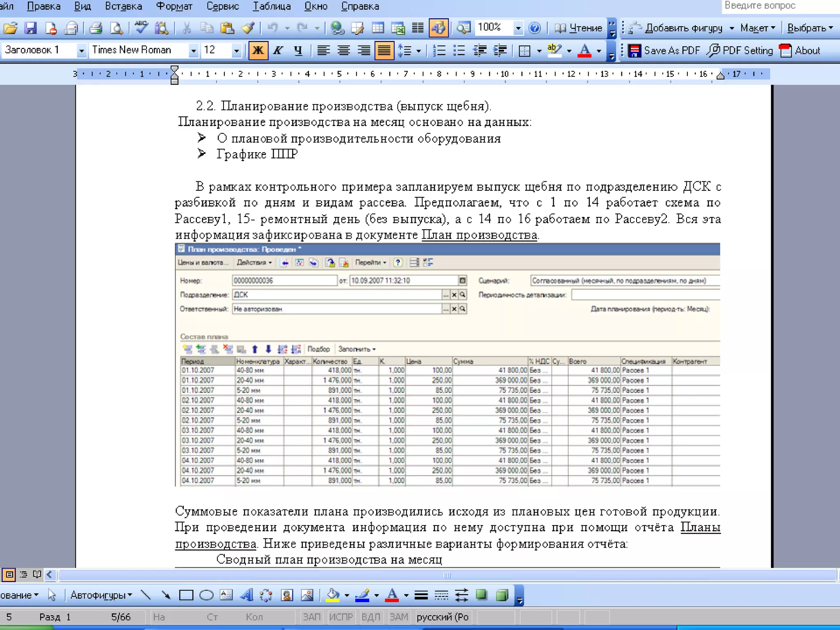840x630 pixels.
Task: Click the Insert WordArt icon
Action: pos(246,595)
